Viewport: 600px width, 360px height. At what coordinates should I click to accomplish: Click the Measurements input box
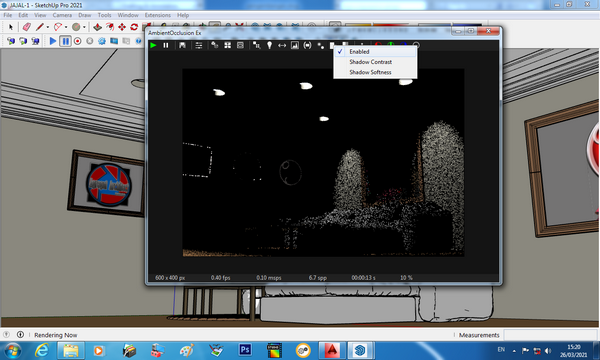tap(551, 335)
